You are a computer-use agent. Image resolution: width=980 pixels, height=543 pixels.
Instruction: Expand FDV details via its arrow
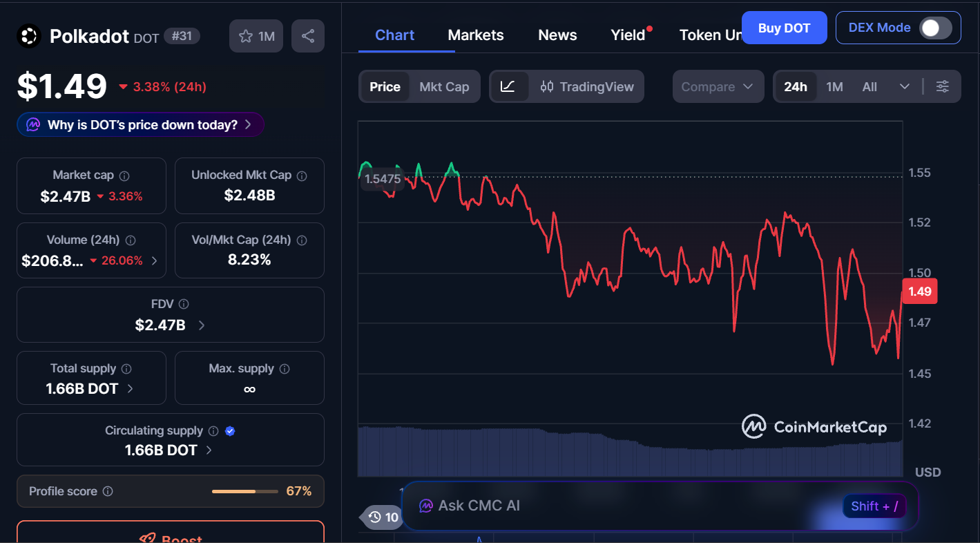pyautogui.click(x=201, y=325)
